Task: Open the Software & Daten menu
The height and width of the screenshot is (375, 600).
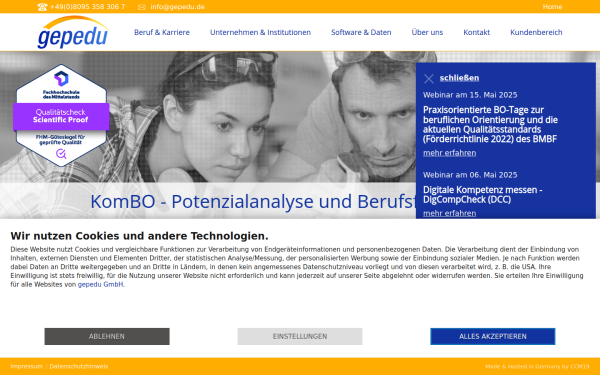Action: point(361,32)
